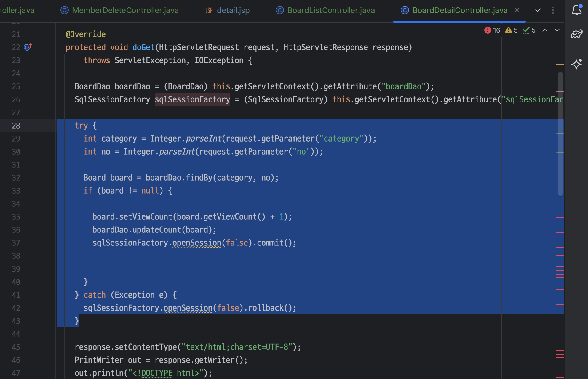588x379 pixels.
Task: Go to previous highlighted error arrow
Action: point(545,30)
